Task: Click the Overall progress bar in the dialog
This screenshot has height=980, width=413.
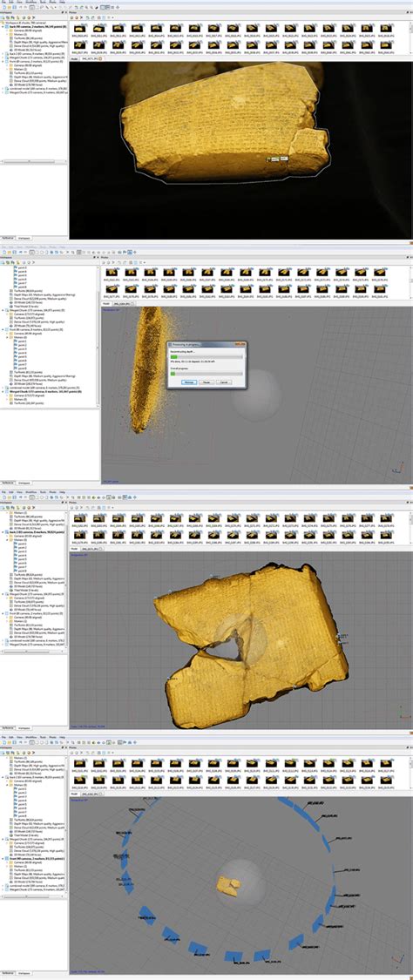Action: [206, 374]
